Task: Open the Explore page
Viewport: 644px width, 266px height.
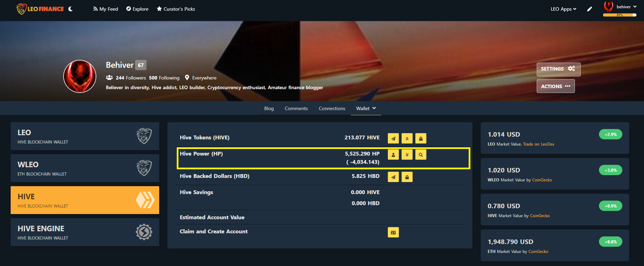Action: pos(137,9)
